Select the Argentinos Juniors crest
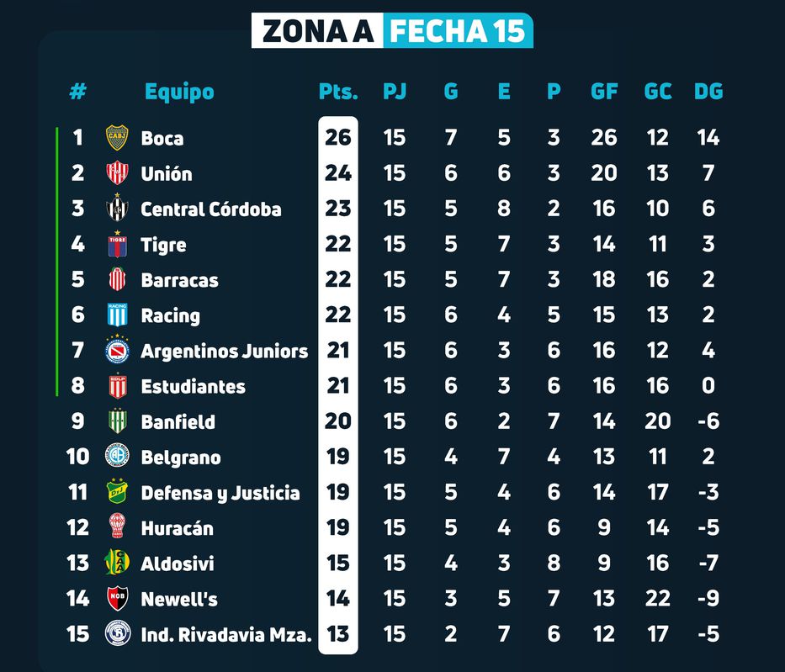 point(116,351)
